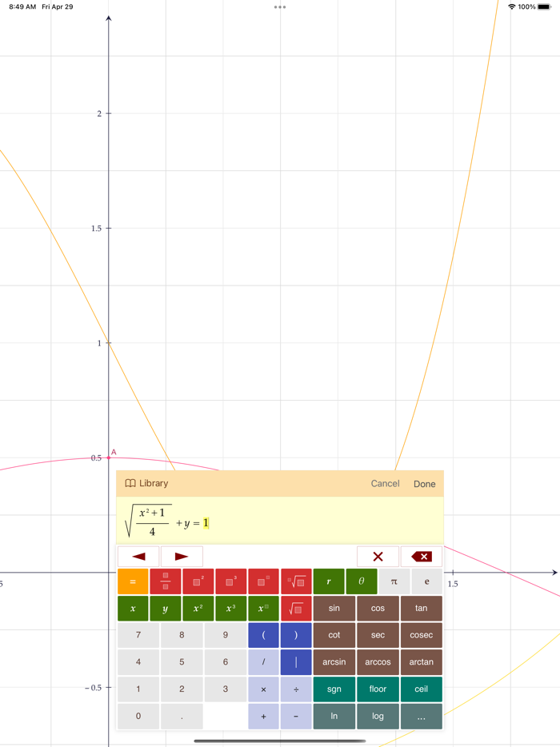Insert variable y
This screenshot has width=560, height=747.
pyautogui.click(x=166, y=609)
